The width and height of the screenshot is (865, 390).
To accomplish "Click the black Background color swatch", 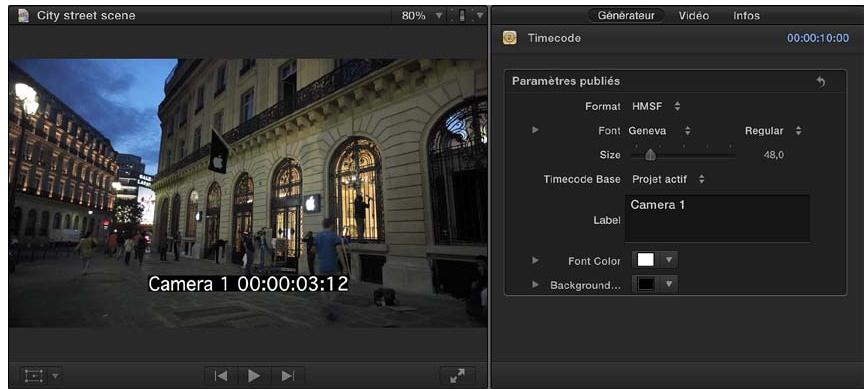I will (x=645, y=285).
